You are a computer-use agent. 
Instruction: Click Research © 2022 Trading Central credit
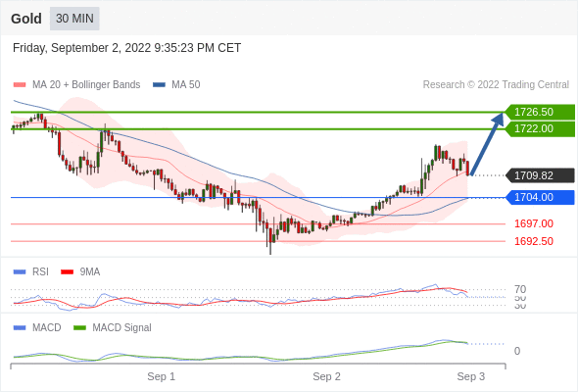[x=496, y=85]
